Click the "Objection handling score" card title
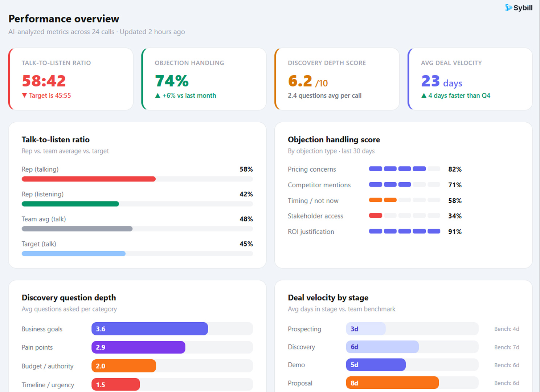The width and height of the screenshot is (540, 392). coord(334,140)
